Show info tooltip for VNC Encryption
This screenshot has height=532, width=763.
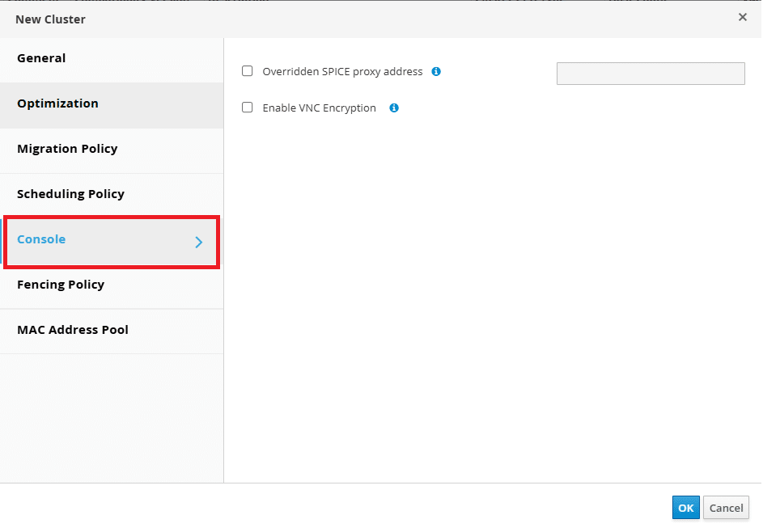click(394, 108)
